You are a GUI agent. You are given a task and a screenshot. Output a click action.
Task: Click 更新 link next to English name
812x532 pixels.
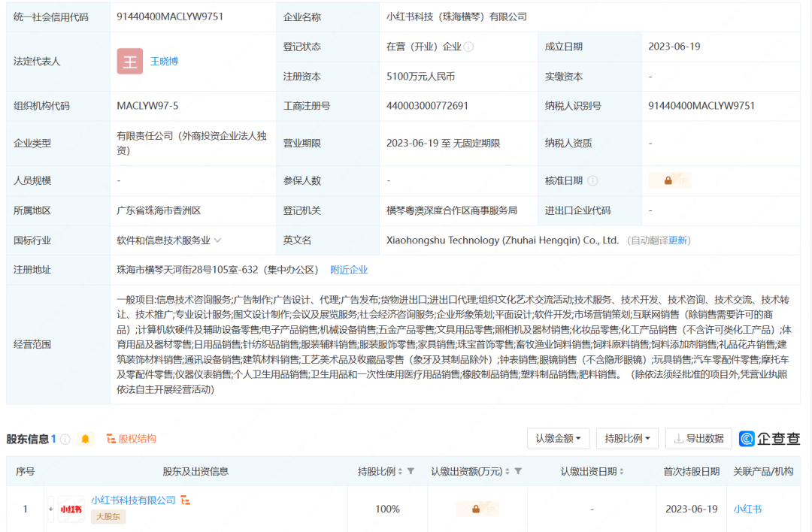[x=677, y=240]
